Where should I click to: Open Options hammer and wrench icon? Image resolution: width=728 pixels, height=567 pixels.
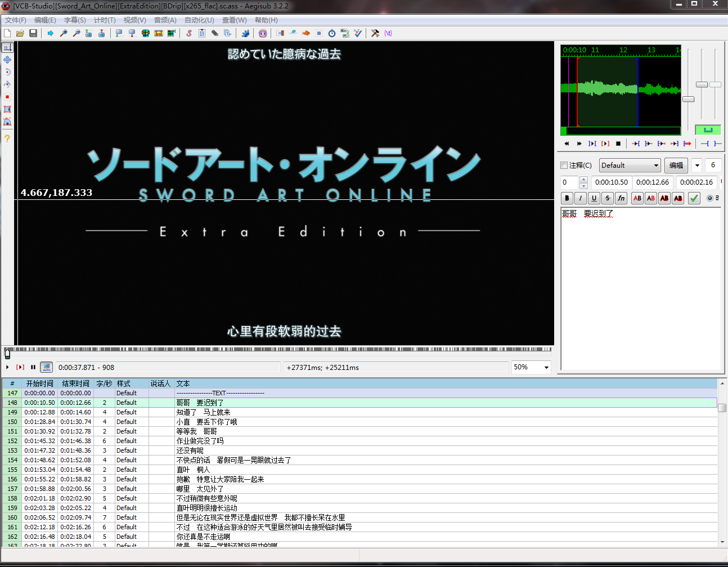375,33
